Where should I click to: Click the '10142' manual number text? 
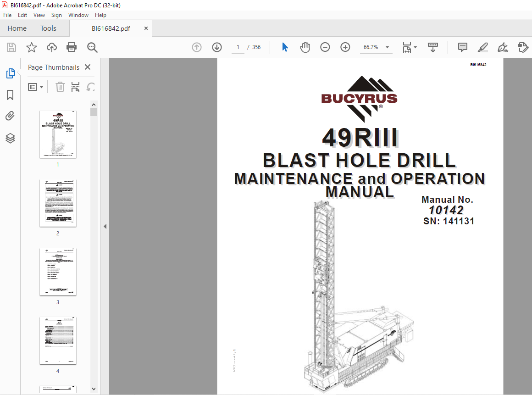coord(446,210)
